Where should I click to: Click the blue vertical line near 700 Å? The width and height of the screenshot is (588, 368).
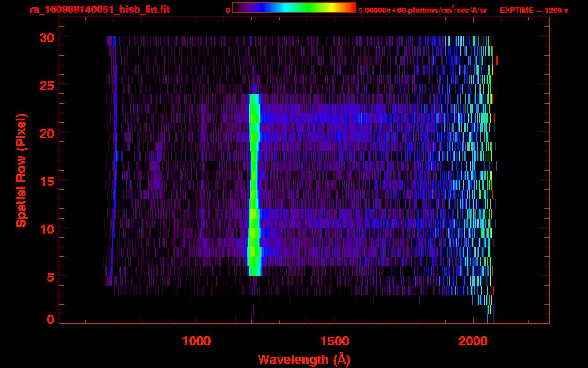(114, 156)
